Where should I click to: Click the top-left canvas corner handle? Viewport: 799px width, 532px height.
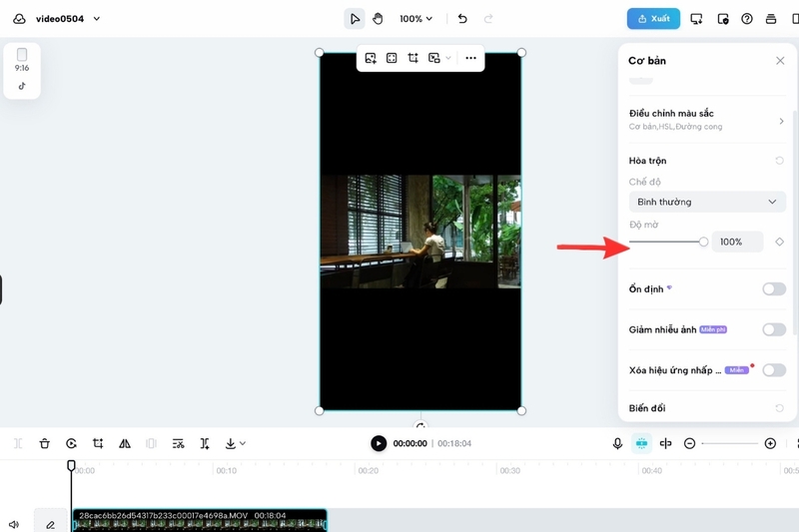point(320,53)
